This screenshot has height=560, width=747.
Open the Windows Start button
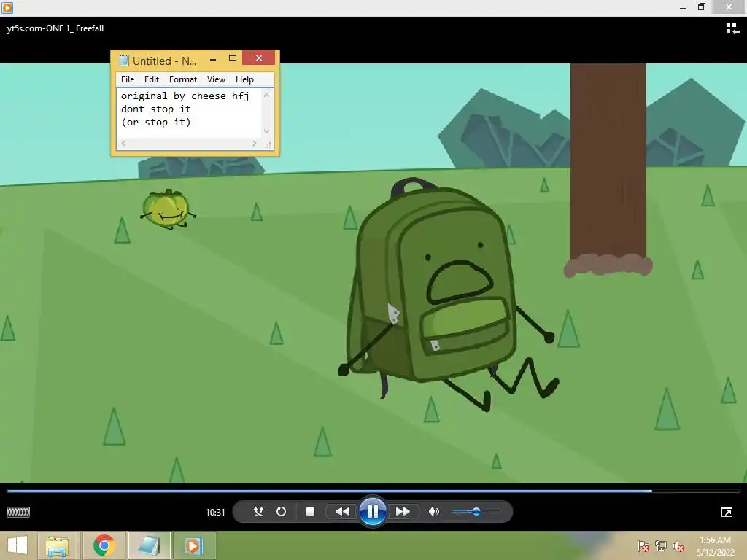tap(18, 545)
